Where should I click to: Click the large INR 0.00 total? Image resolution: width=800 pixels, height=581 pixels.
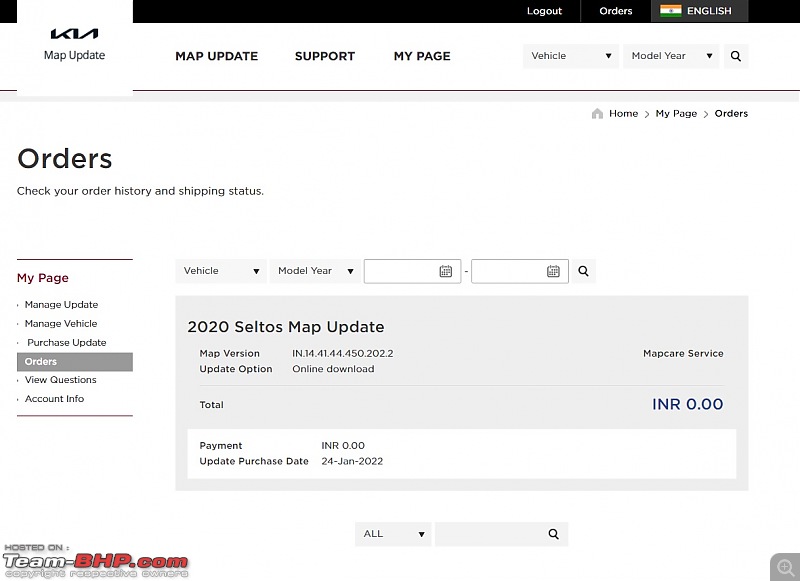click(688, 404)
